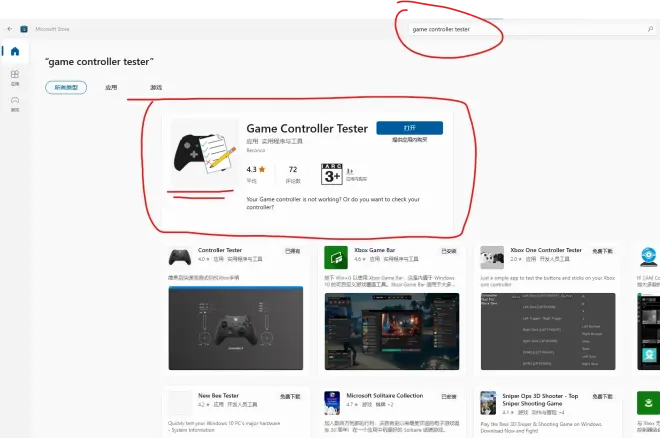
Task: Click the search magnifier icon
Action: (650, 29)
